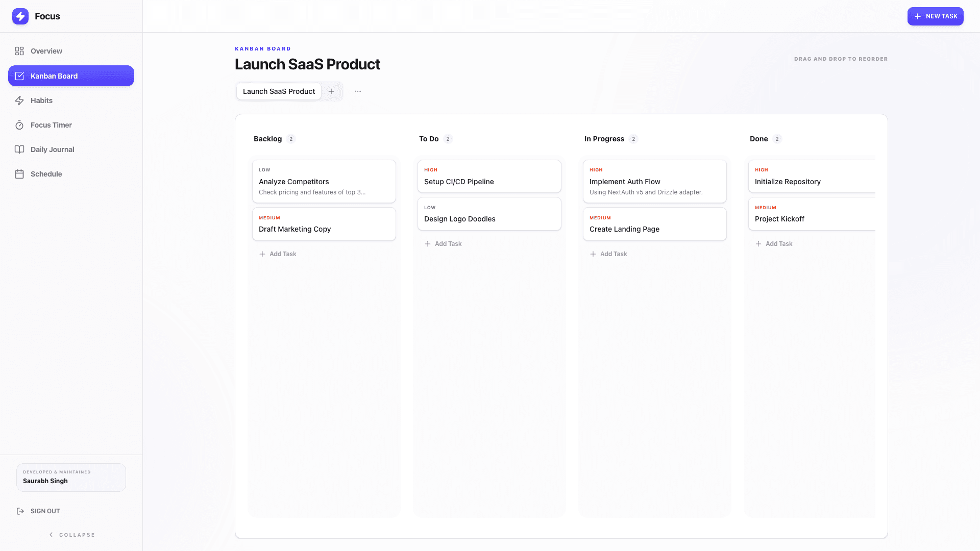Select the Daily Journal book icon
Image resolution: width=980 pixels, height=551 pixels.
19,149
